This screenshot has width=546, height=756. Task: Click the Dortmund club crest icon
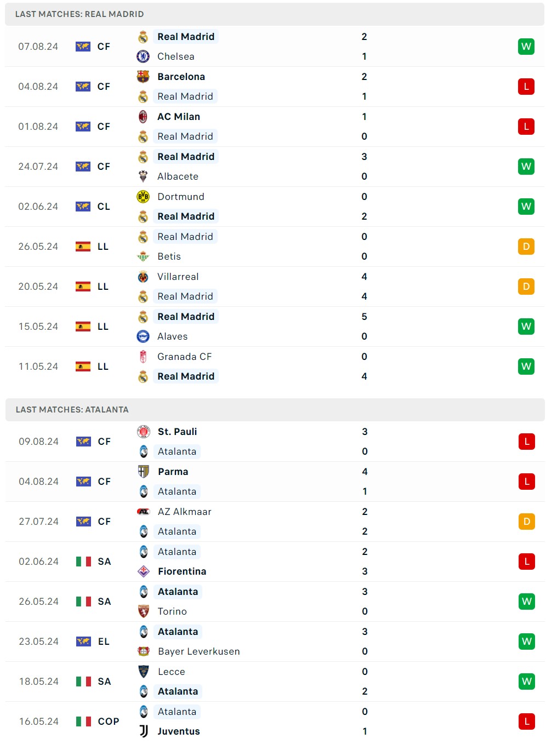click(143, 197)
